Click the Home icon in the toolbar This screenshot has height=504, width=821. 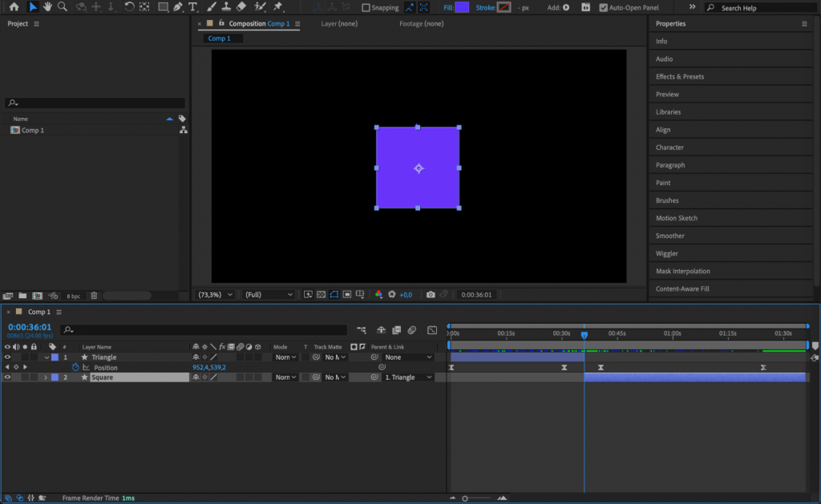tap(14, 7)
